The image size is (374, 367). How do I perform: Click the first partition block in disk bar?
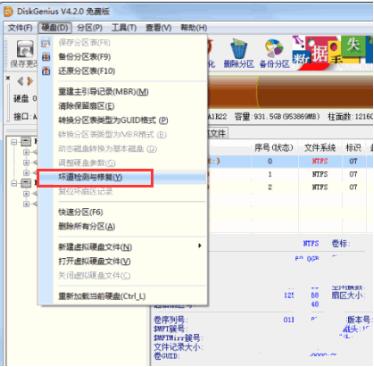tap(233, 92)
